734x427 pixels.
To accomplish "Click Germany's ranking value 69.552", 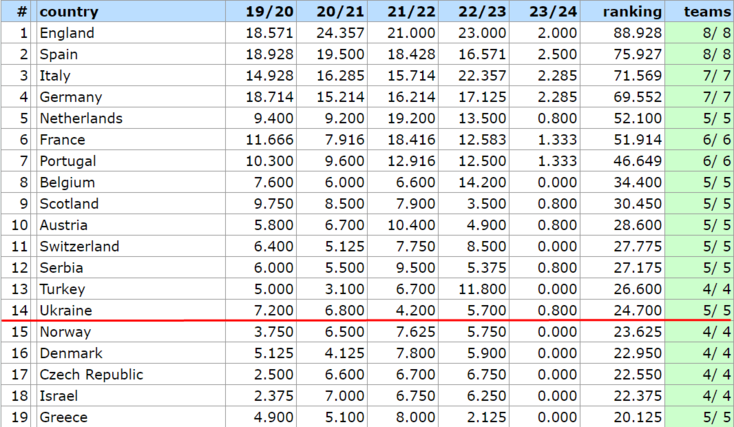I will click(638, 97).
